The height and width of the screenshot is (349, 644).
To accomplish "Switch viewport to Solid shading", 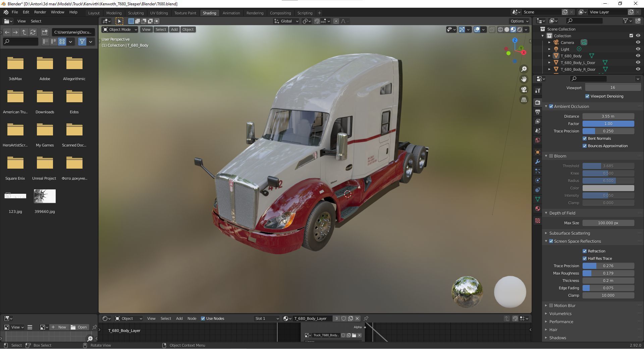I will pyautogui.click(x=507, y=30).
